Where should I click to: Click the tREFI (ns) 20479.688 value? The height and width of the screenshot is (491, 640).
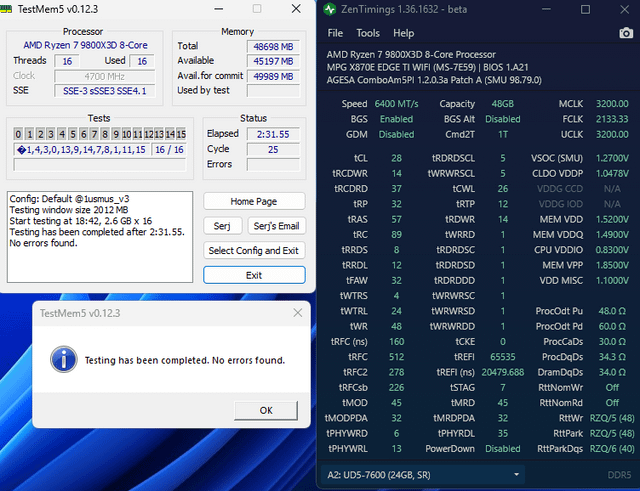click(502, 372)
